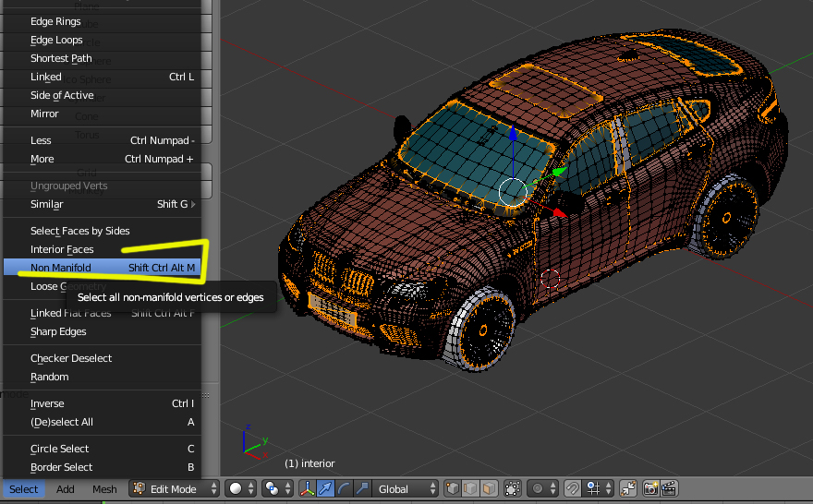Toggle limit selection to visible

pyautogui.click(x=512, y=488)
